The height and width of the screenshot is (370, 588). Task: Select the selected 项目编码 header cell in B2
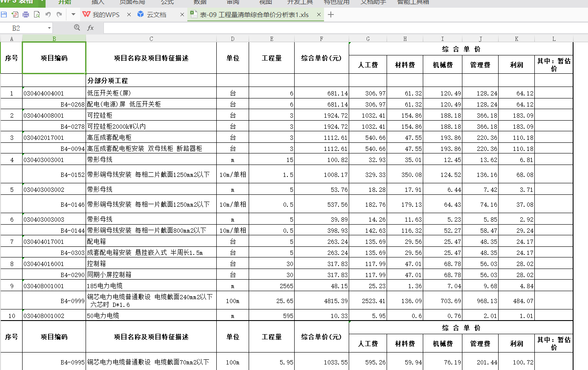(x=54, y=58)
